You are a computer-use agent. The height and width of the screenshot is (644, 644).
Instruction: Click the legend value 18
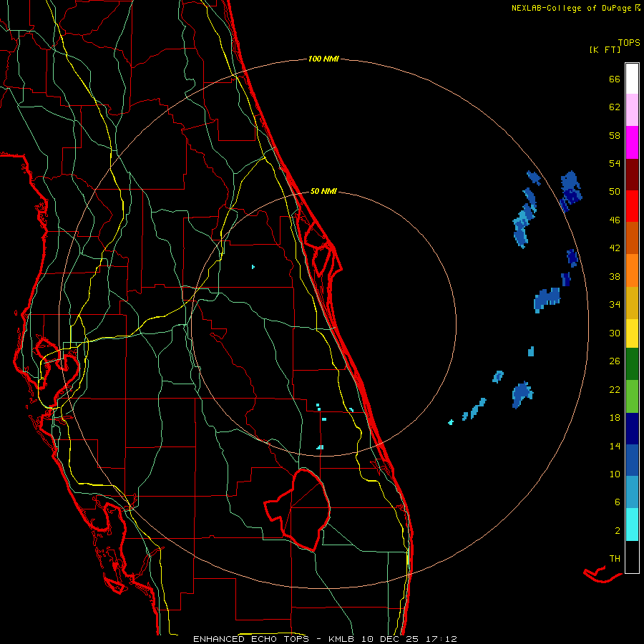615,418
